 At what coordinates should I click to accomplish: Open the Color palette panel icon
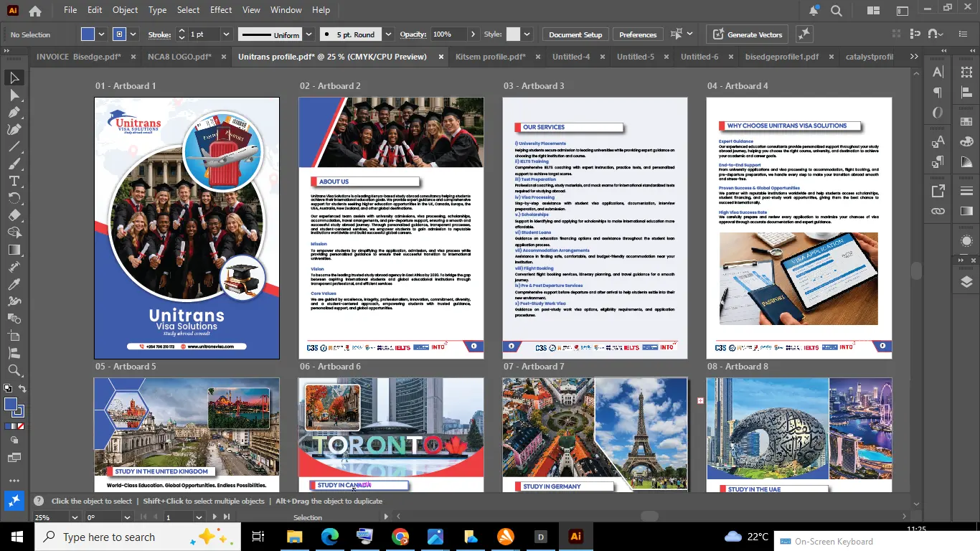966,142
